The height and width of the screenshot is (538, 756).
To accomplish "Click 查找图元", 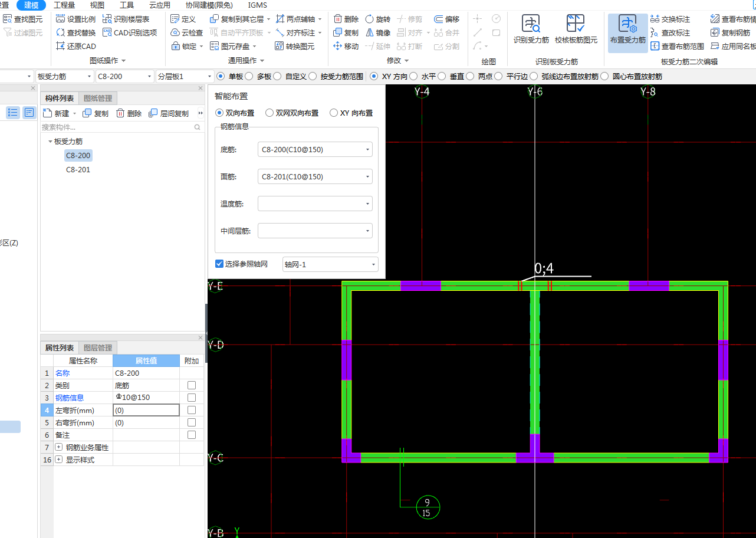I will point(23,19).
